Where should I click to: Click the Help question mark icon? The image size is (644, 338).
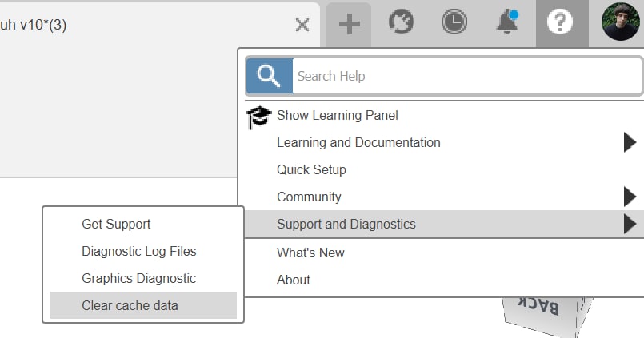coord(560,22)
